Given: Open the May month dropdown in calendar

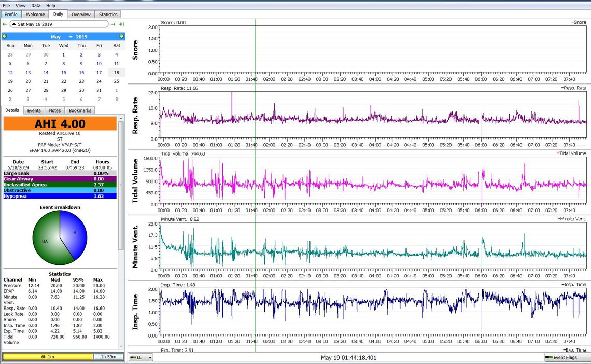Looking at the screenshot, I should pyautogui.click(x=62, y=37).
